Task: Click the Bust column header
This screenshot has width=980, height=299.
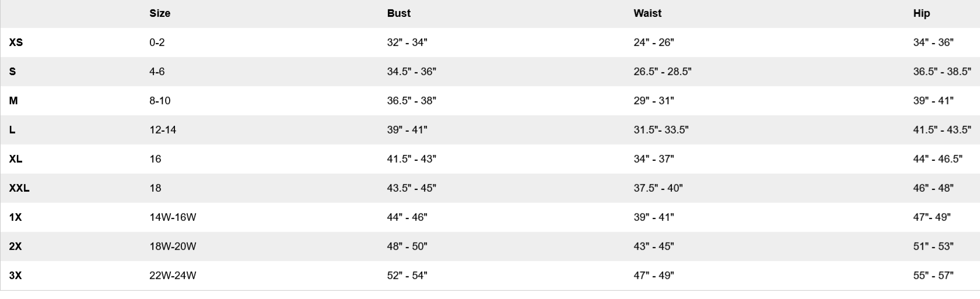Action: tap(398, 13)
